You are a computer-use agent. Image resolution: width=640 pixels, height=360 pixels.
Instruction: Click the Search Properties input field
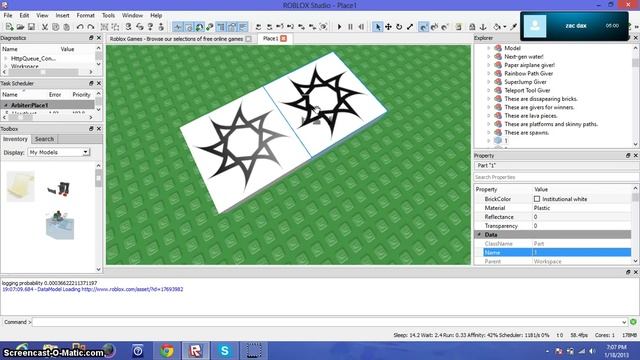(555, 177)
